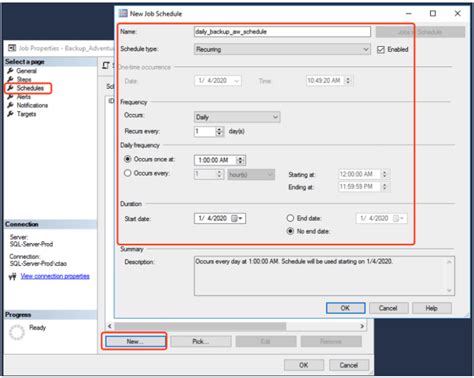Viewport: 474px width, 378px height.
Task: Click the New Job Schedule title bar icon
Action: click(x=123, y=13)
